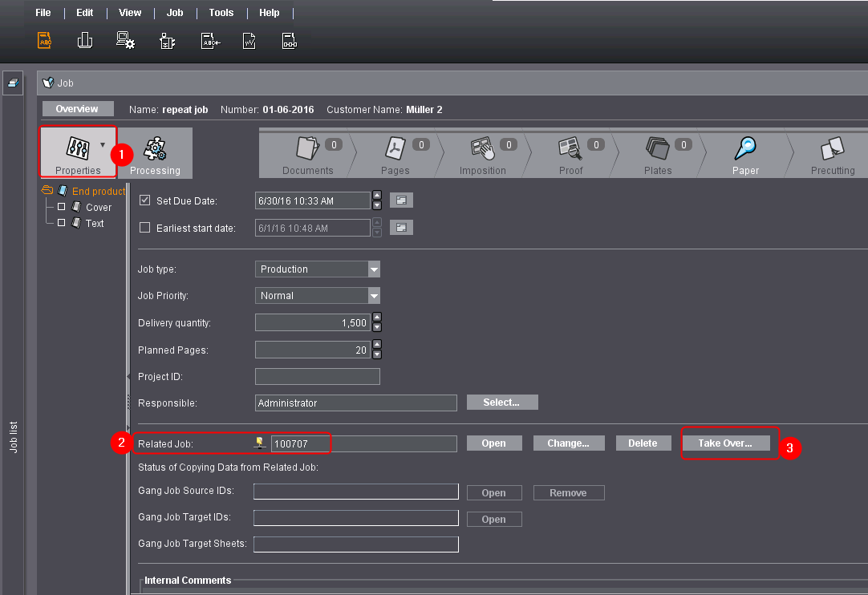Open the Tools menu
This screenshot has width=868, height=595.
(221, 13)
